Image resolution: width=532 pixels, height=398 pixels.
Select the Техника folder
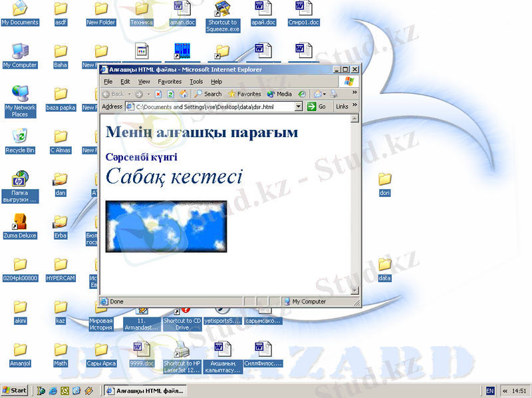pos(142,14)
